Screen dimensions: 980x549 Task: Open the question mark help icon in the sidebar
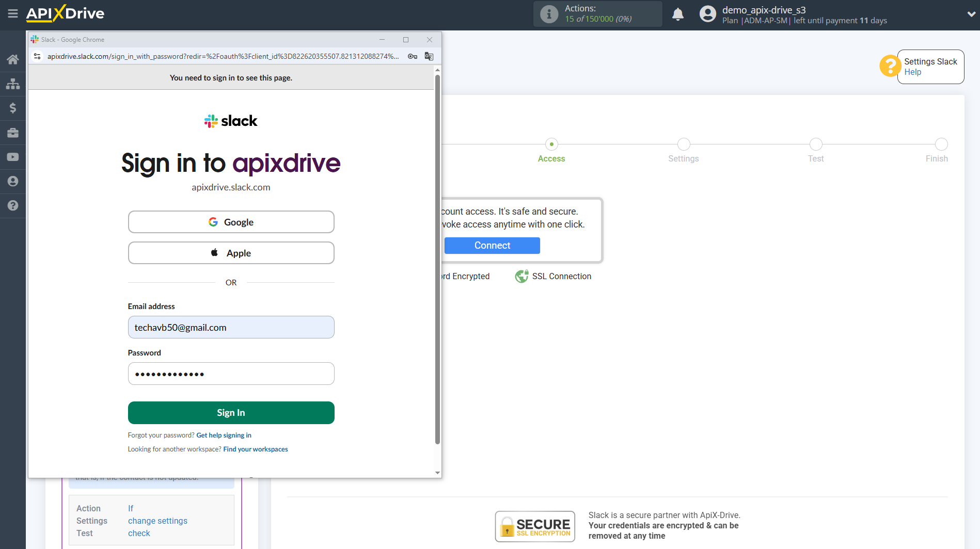click(x=13, y=205)
